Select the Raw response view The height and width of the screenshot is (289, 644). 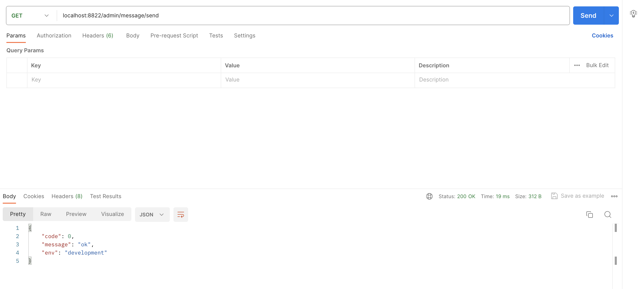46,214
